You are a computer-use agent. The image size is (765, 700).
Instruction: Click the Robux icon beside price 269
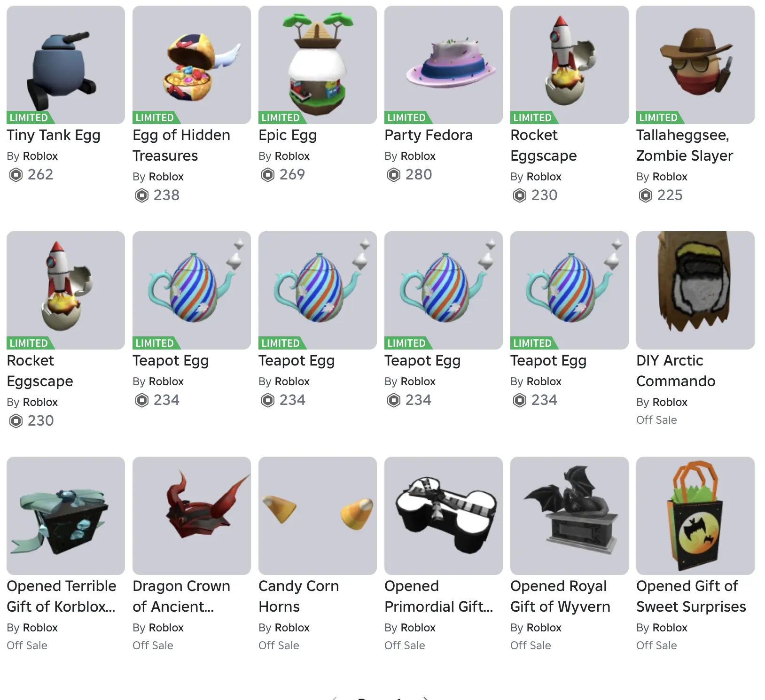click(x=268, y=175)
